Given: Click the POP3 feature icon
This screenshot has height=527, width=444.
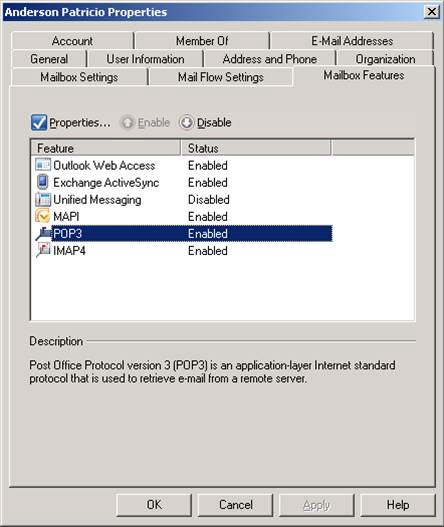Looking at the screenshot, I should pyautogui.click(x=43, y=233).
